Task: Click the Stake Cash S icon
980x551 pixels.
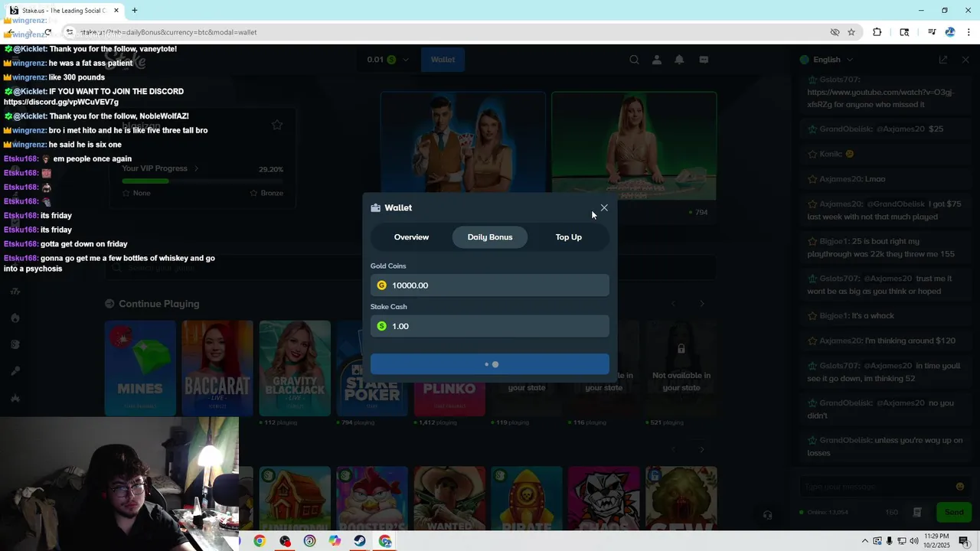Action: point(382,326)
